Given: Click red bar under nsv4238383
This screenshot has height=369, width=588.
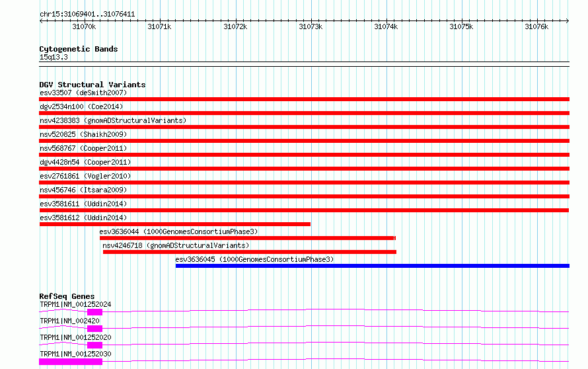Looking at the screenshot, I should click(x=304, y=127).
